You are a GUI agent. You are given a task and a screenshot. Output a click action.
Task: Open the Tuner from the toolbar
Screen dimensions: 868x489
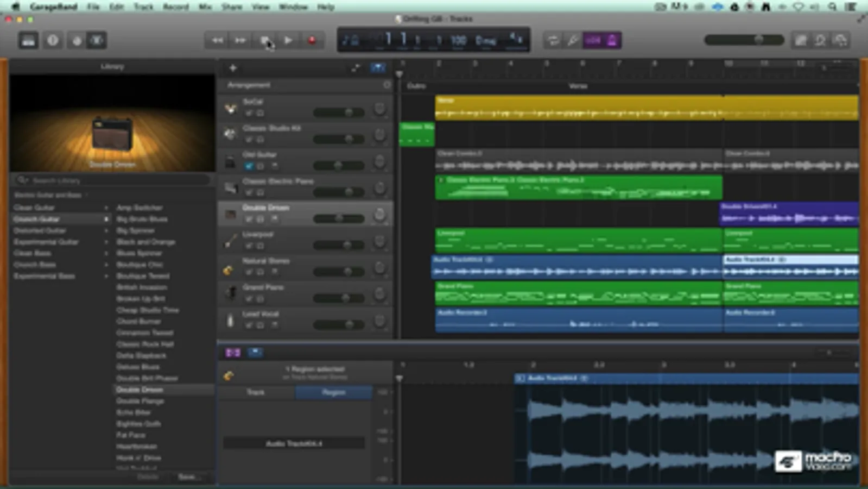click(x=572, y=40)
